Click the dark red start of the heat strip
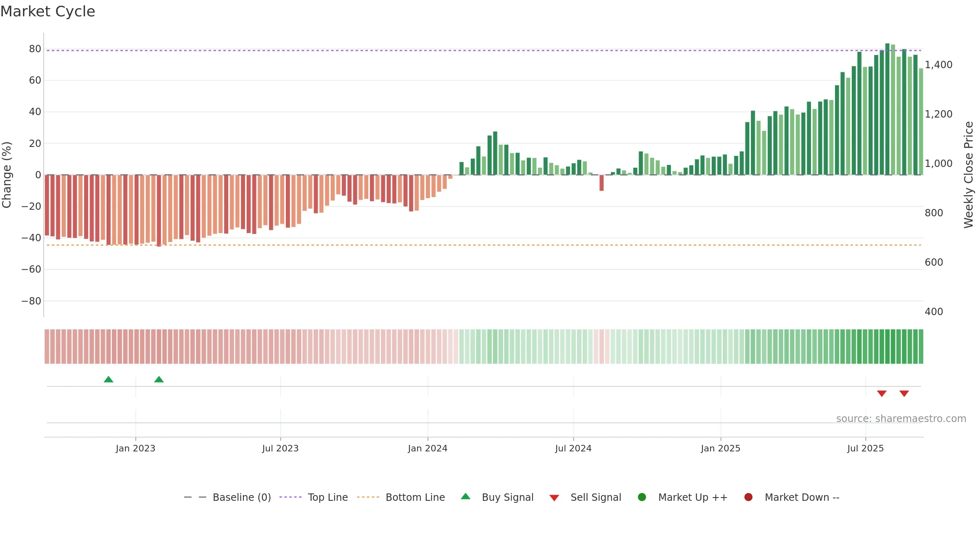The height and width of the screenshot is (551, 980). (x=47, y=347)
